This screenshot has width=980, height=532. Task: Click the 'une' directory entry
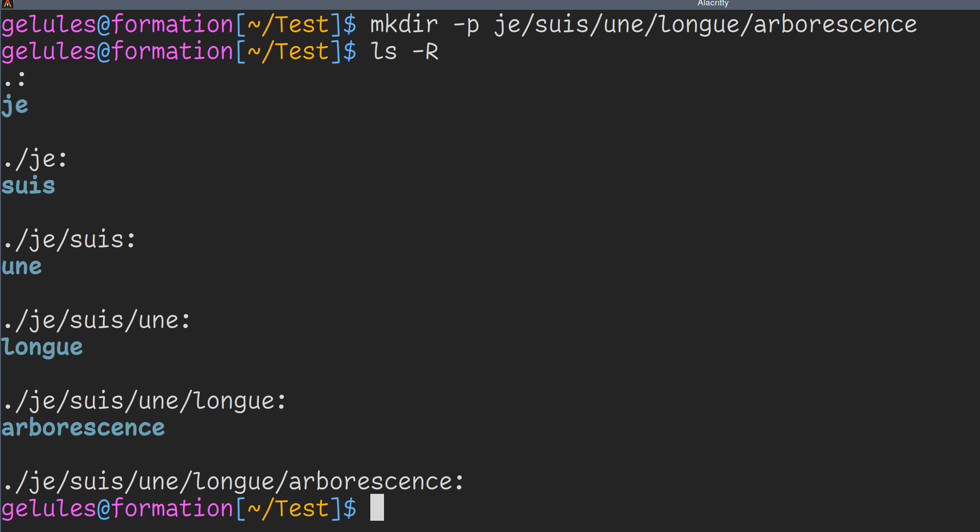pyautogui.click(x=22, y=267)
